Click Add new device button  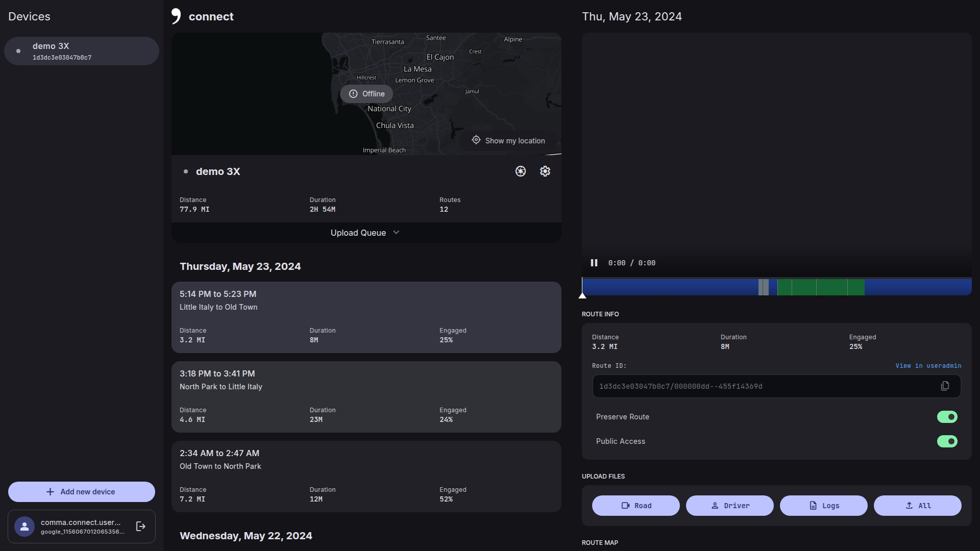point(82,492)
